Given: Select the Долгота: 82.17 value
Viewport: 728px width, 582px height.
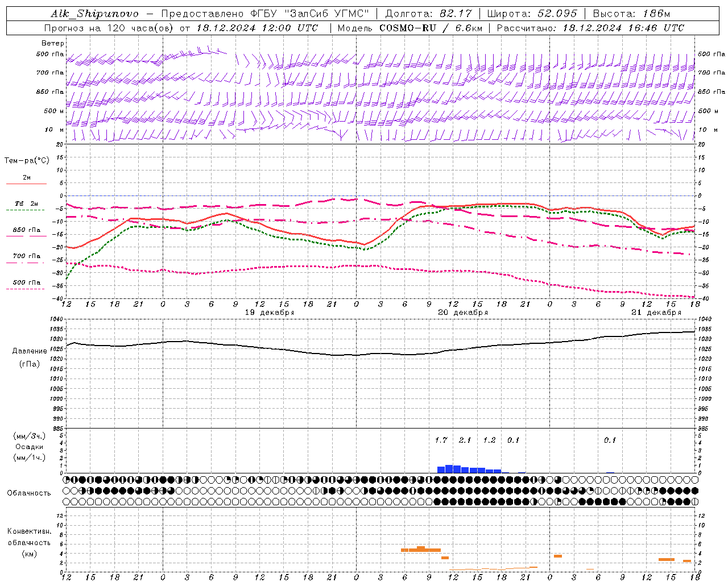Looking at the screenshot, I should tap(428, 14).
